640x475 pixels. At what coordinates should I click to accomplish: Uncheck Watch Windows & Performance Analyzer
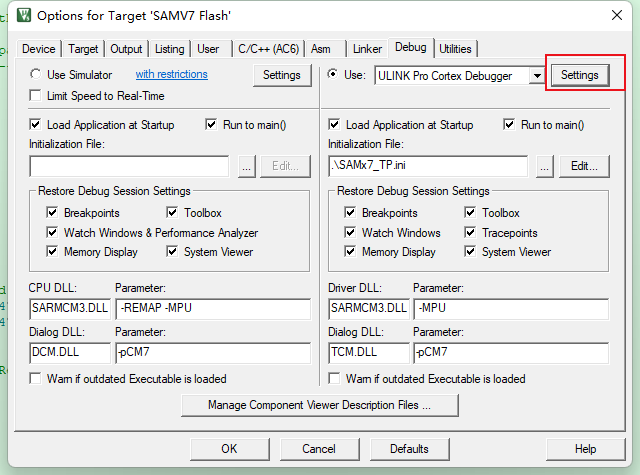[x=52, y=233]
